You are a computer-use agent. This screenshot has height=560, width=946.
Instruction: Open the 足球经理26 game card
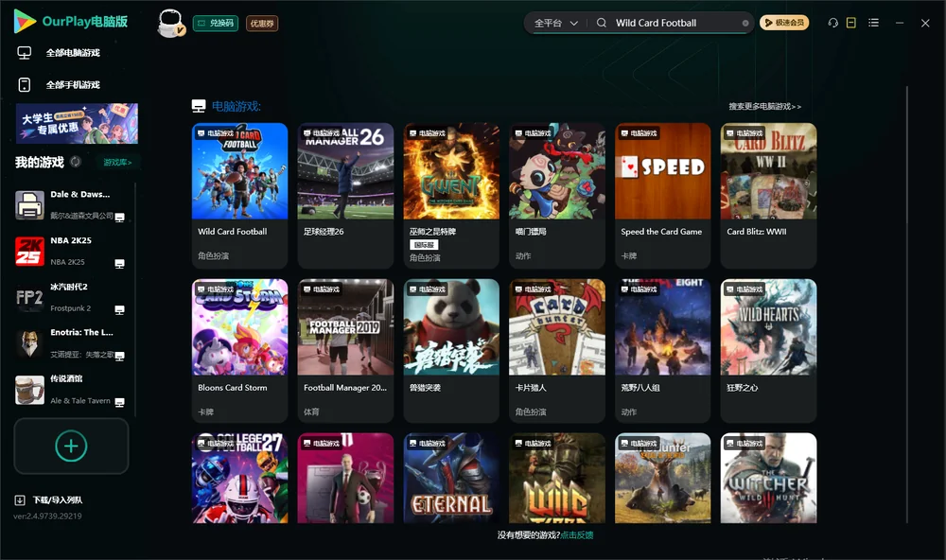click(345, 196)
